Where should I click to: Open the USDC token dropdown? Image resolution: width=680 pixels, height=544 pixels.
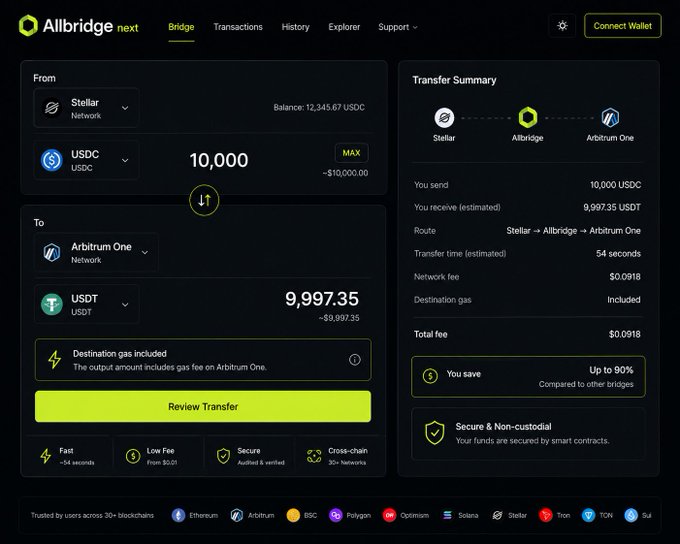click(86, 160)
